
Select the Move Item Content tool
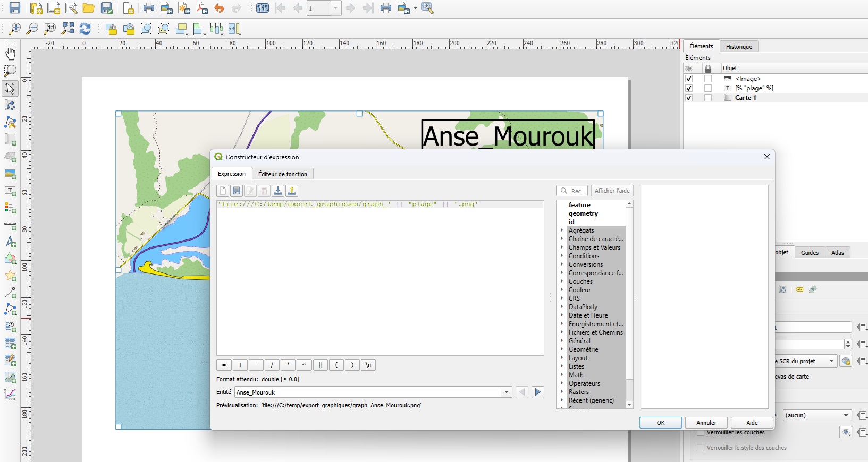coord(10,105)
